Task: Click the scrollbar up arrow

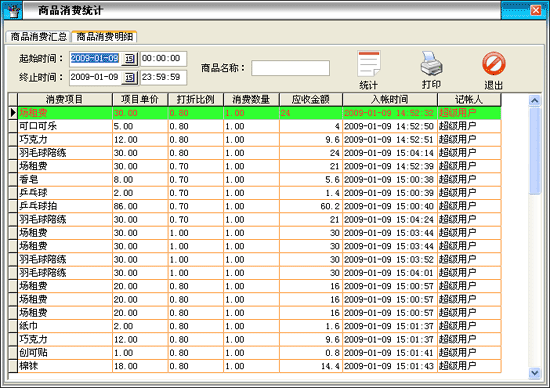Action: (x=535, y=101)
